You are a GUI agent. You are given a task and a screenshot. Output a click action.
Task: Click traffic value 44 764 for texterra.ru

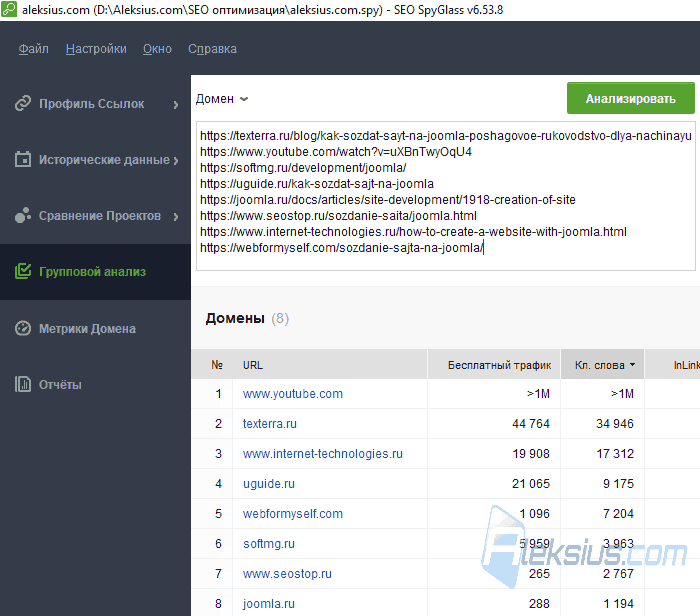click(531, 424)
